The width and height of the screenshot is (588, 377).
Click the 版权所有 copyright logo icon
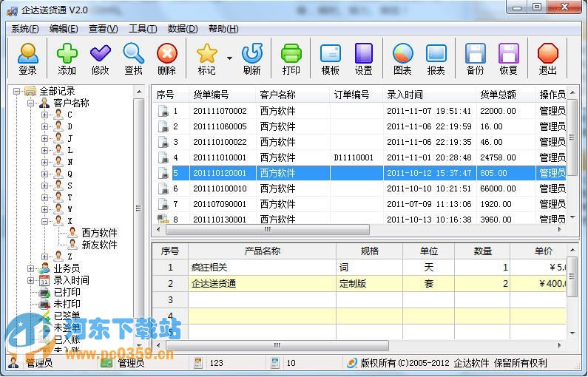coord(352,363)
